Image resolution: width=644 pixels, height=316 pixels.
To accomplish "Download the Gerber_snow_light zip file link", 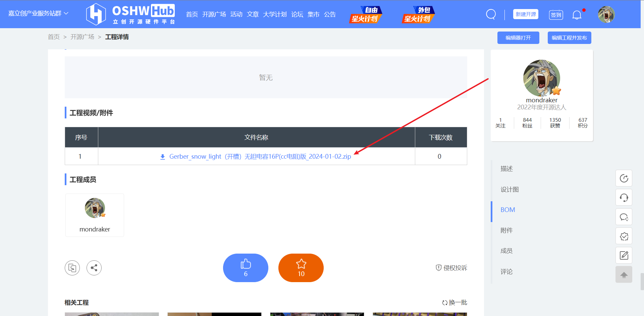I will point(260,157).
